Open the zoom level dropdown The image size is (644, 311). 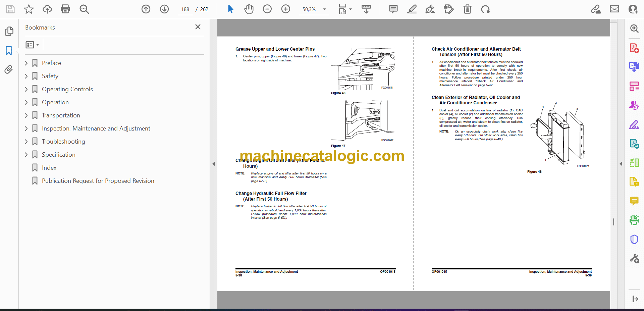tap(324, 9)
